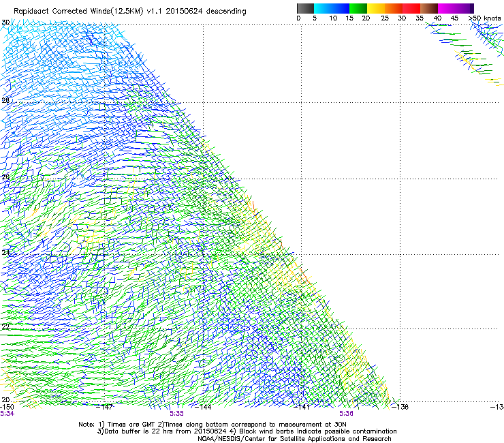Click the purple time label '5:34'

click(x=7, y=414)
